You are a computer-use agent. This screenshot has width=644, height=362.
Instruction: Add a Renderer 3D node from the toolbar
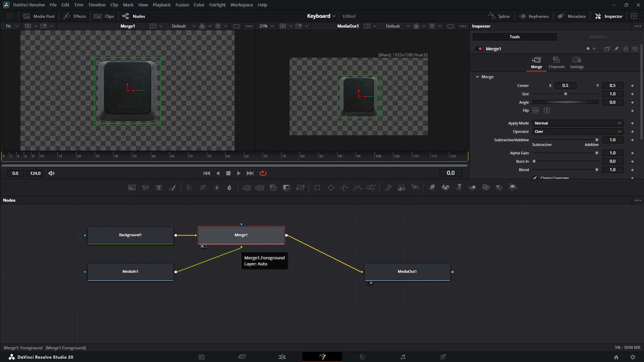point(512,187)
